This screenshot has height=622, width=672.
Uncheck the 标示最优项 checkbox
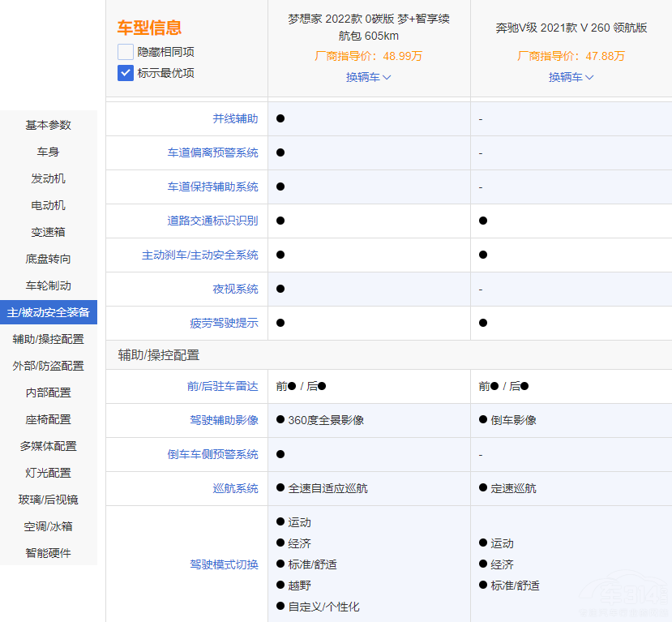coord(126,73)
